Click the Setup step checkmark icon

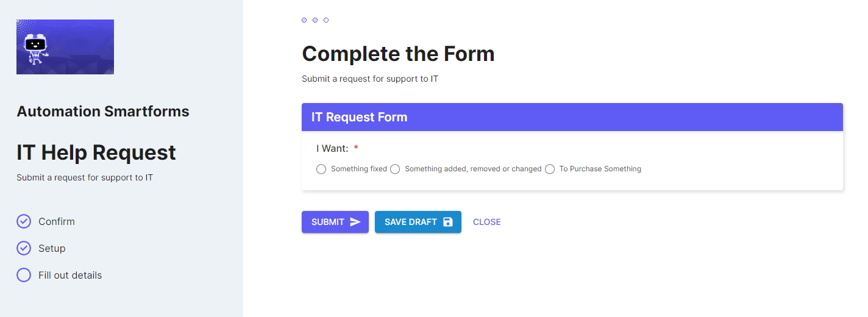pyautogui.click(x=24, y=248)
